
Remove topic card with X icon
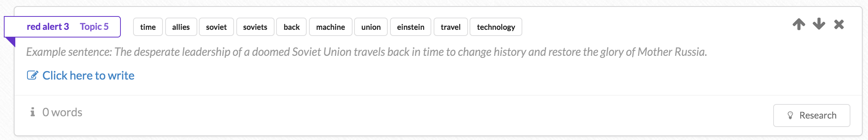(839, 24)
